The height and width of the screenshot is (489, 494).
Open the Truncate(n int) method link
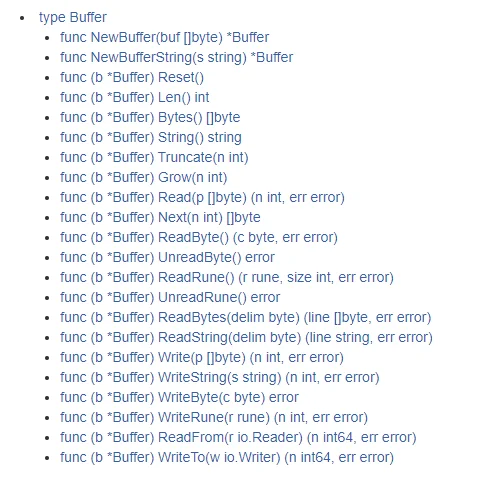(x=154, y=157)
